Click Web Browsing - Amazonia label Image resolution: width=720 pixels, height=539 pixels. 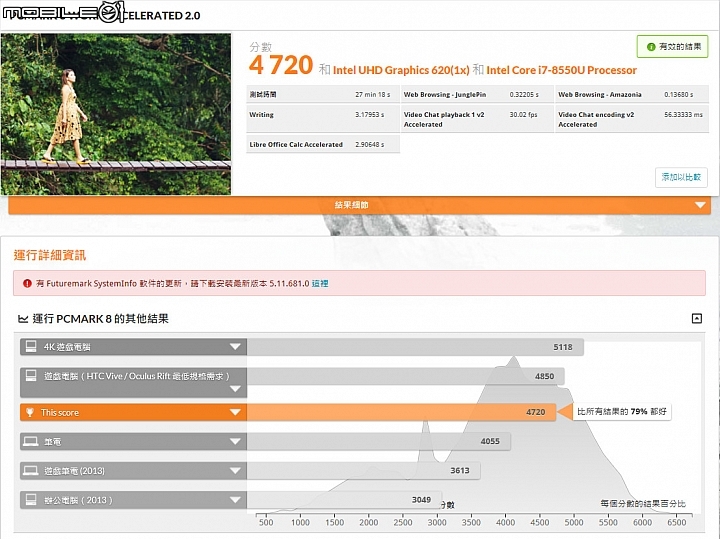pyautogui.click(x=600, y=95)
